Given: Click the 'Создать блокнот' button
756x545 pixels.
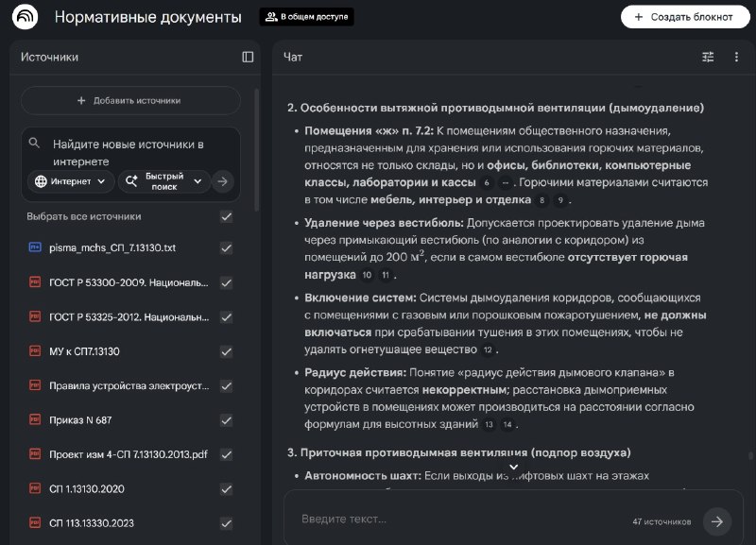Looking at the screenshot, I should tap(685, 17).
